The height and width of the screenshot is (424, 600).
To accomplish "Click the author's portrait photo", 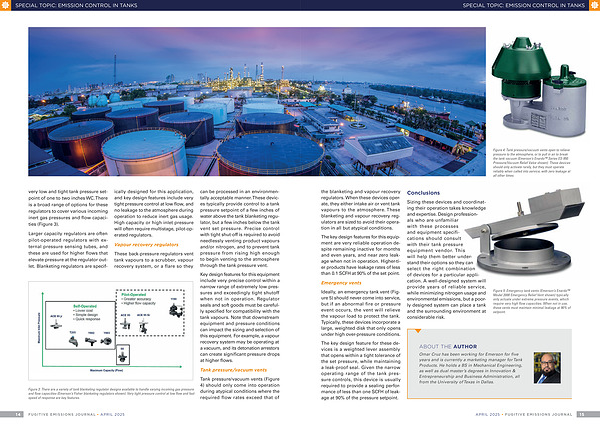I will 547,368.
